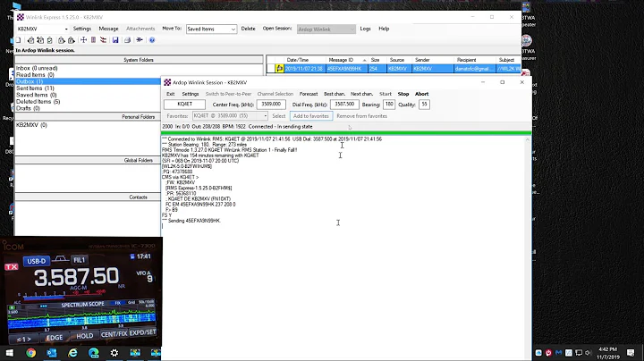Viewport: 644px width, 361px height.
Task: Click the Dial Freq. 3587.500 field
Action: pyautogui.click(x=344, y=105)
